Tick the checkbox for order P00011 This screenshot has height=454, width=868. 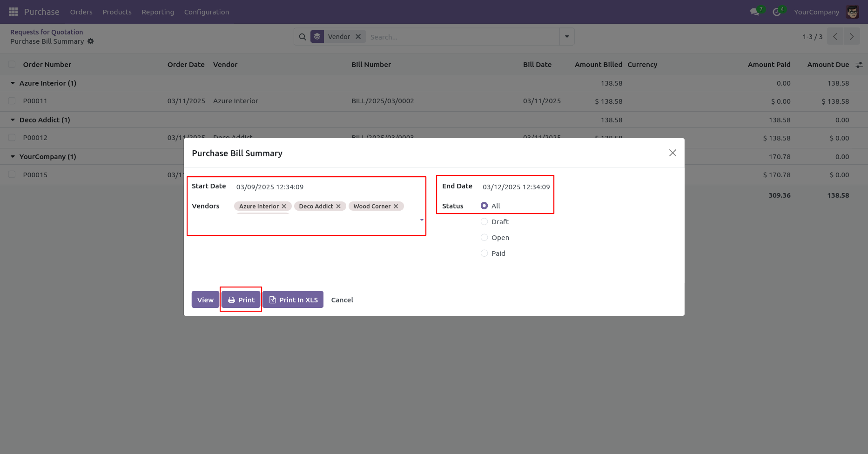point(12,101)
